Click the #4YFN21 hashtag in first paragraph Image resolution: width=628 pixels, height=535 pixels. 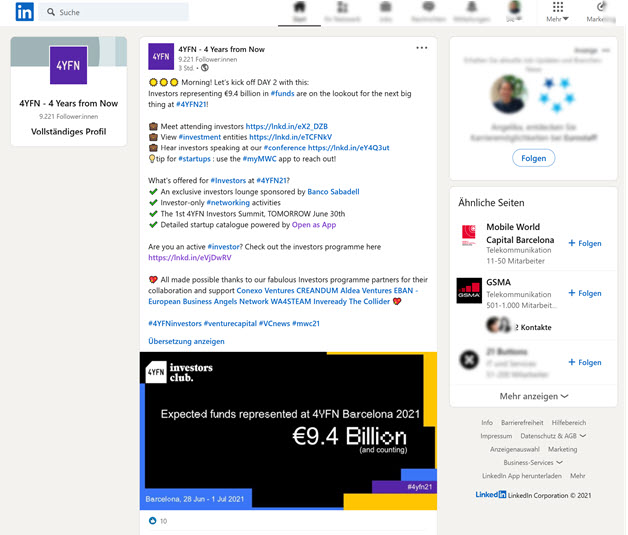(x=191, y=105)
